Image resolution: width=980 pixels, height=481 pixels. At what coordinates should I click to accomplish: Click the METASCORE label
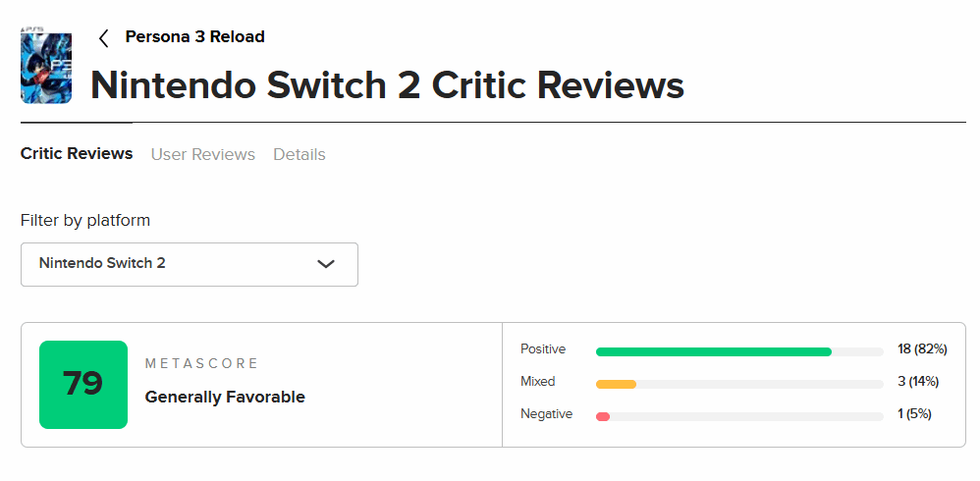click(201, 363)
